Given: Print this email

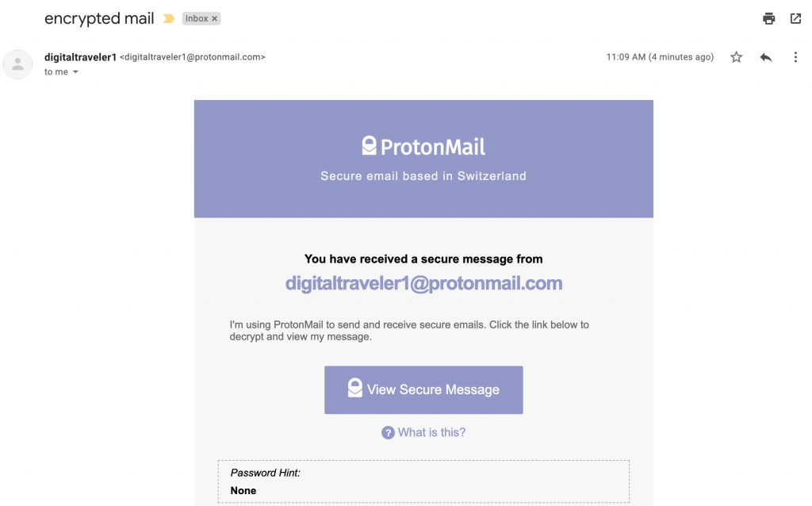Looking at the screenshot, I should pos(768,18).
